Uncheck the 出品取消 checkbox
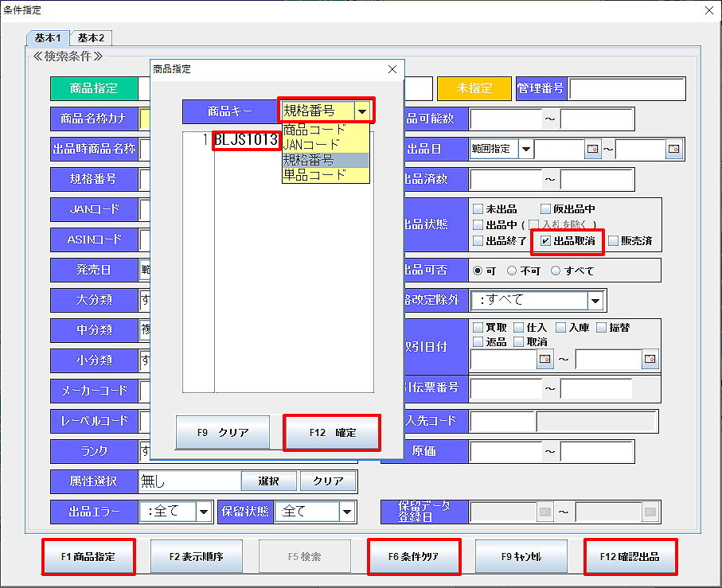 point(545,240)
